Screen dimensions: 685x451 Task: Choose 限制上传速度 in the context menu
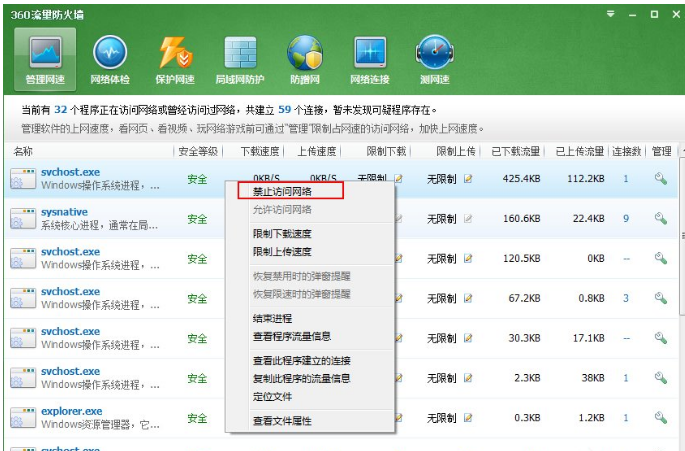point(282,252)
